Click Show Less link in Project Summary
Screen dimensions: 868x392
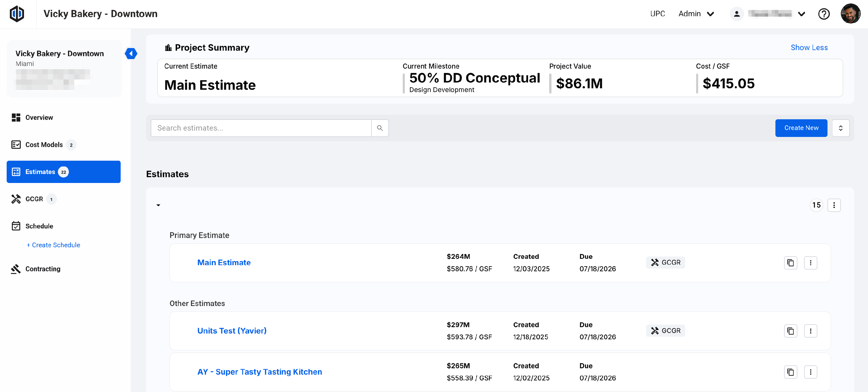point(809,47)
